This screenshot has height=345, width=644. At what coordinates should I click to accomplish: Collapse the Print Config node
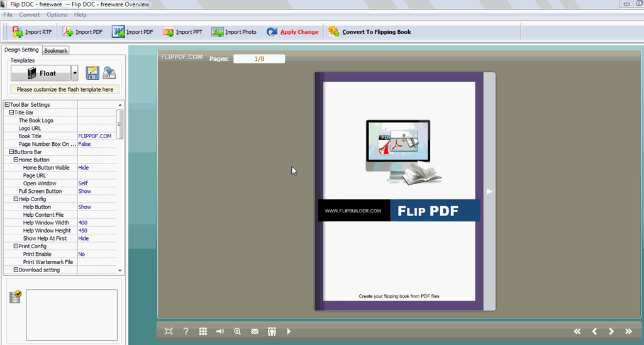pos(16,246)
